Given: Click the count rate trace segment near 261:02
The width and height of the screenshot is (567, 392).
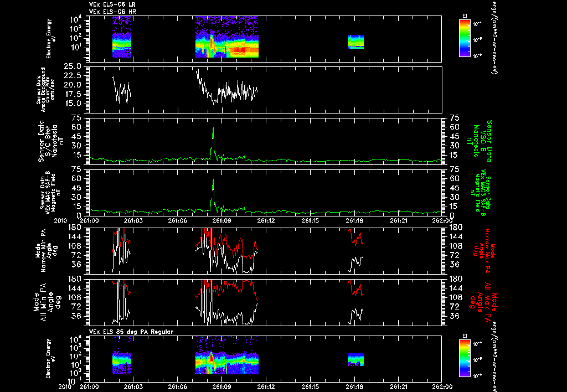Looking at the screenshot, I should 122,90.
